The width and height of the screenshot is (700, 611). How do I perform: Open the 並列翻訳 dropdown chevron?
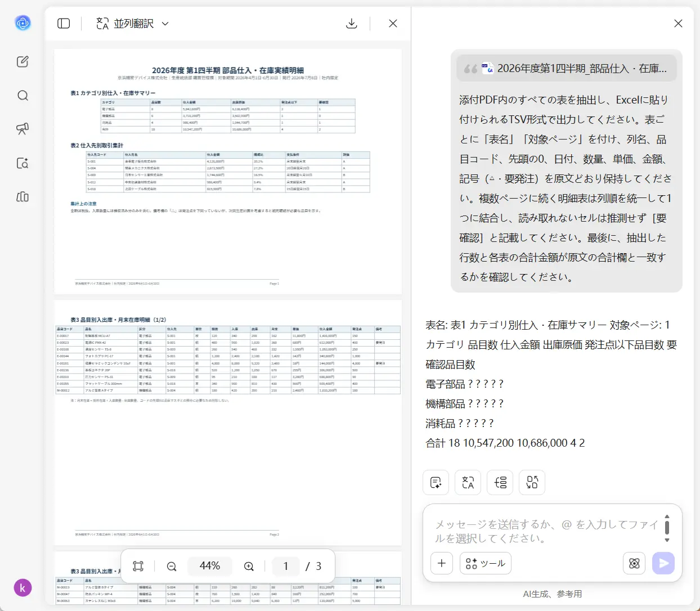165,24
